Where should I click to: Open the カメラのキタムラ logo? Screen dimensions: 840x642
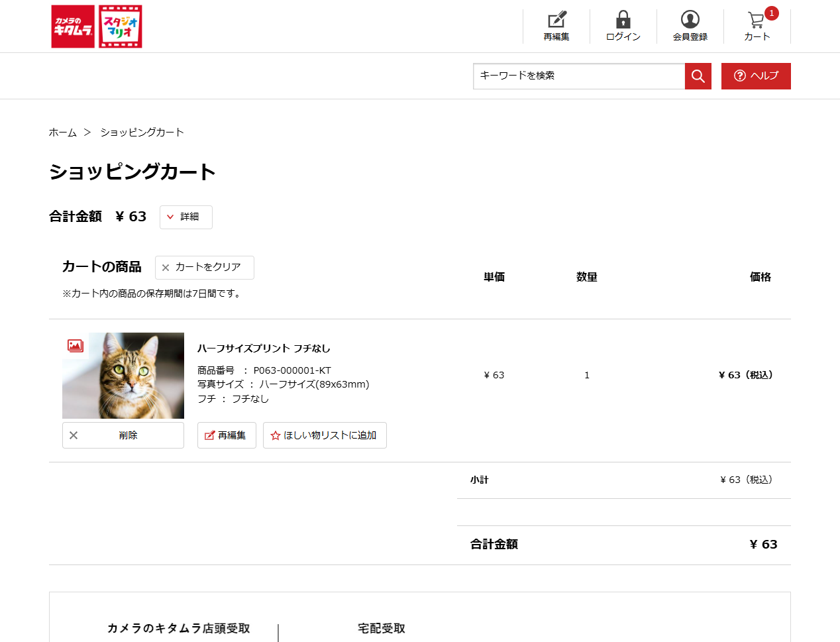tap(72, 27)
